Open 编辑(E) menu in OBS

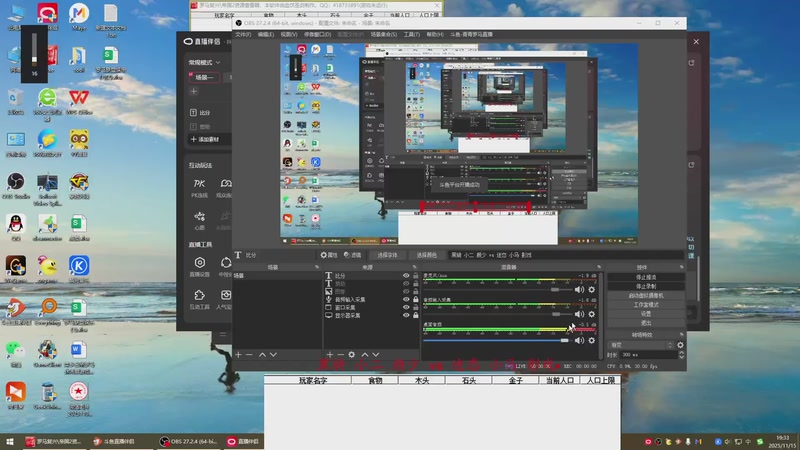click(x=266, y=34)
